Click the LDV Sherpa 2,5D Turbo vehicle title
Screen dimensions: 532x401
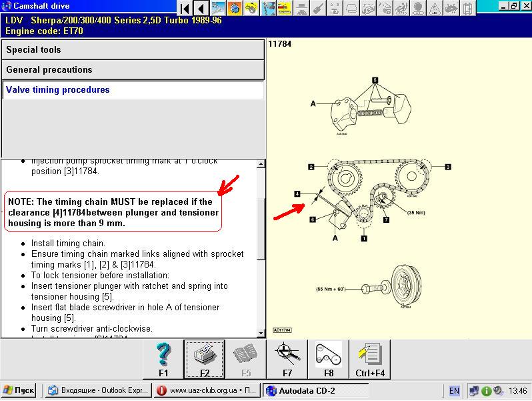coord(113,20)
